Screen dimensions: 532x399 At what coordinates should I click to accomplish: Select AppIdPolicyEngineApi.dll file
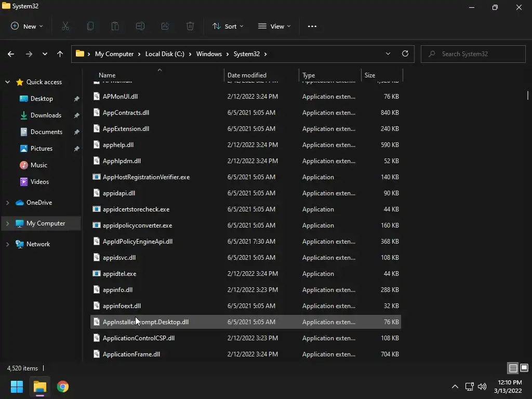click(x=246, y=241)
